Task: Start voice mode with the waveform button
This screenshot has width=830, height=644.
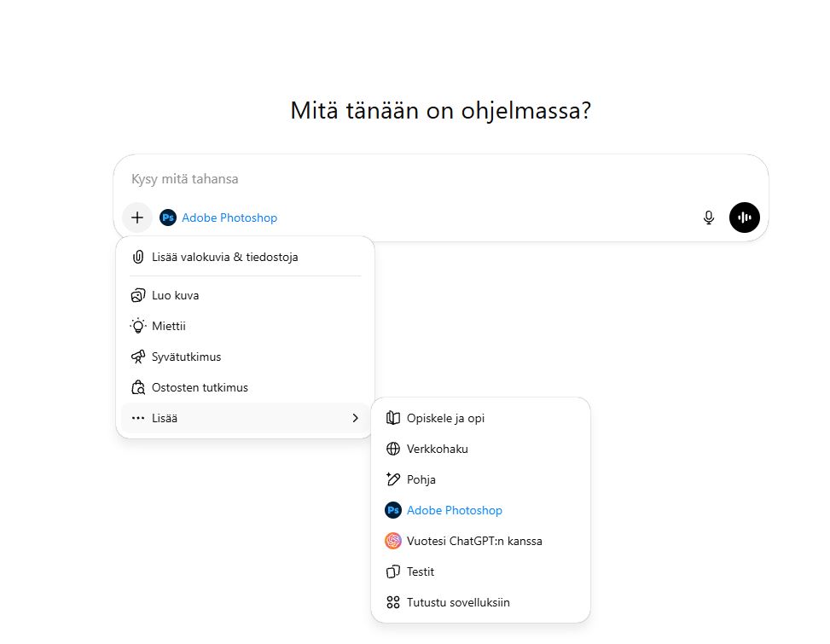Action: tap(744, 218)
